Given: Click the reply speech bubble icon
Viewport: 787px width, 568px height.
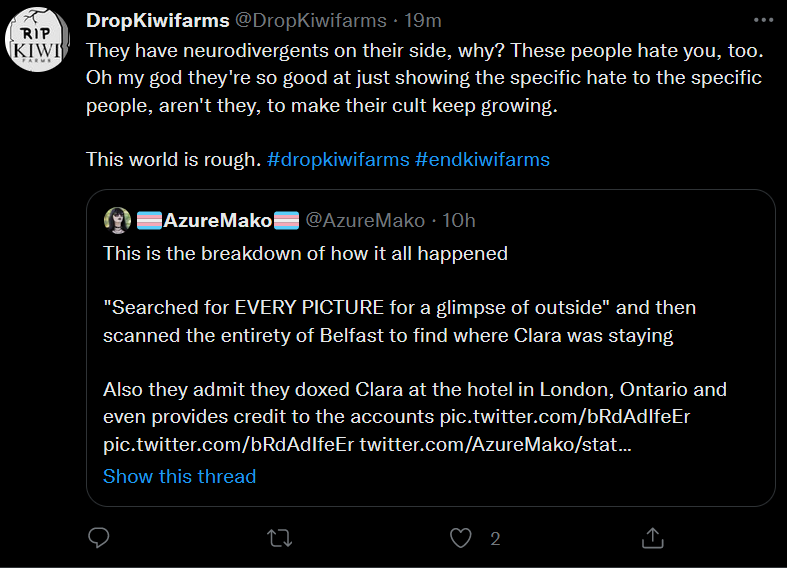Looking at the screenshot, I should 99,538.
